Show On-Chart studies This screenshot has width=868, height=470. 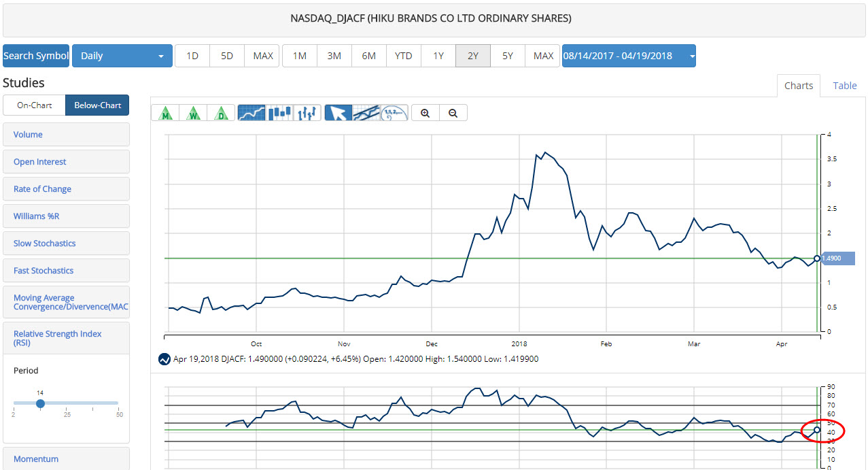35,105
